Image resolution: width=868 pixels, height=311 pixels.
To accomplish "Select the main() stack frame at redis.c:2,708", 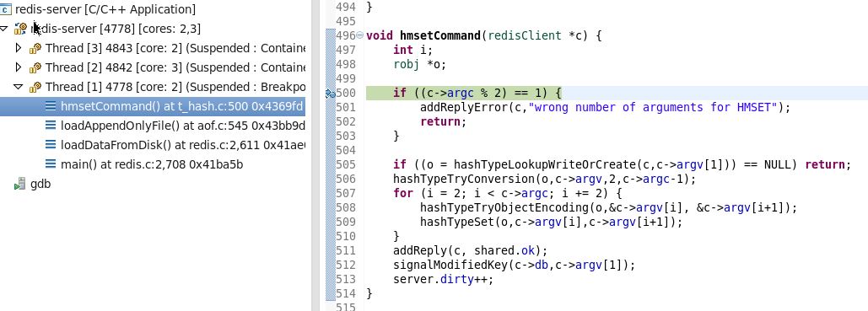I will pyautogui.click(x=152, y=164).
